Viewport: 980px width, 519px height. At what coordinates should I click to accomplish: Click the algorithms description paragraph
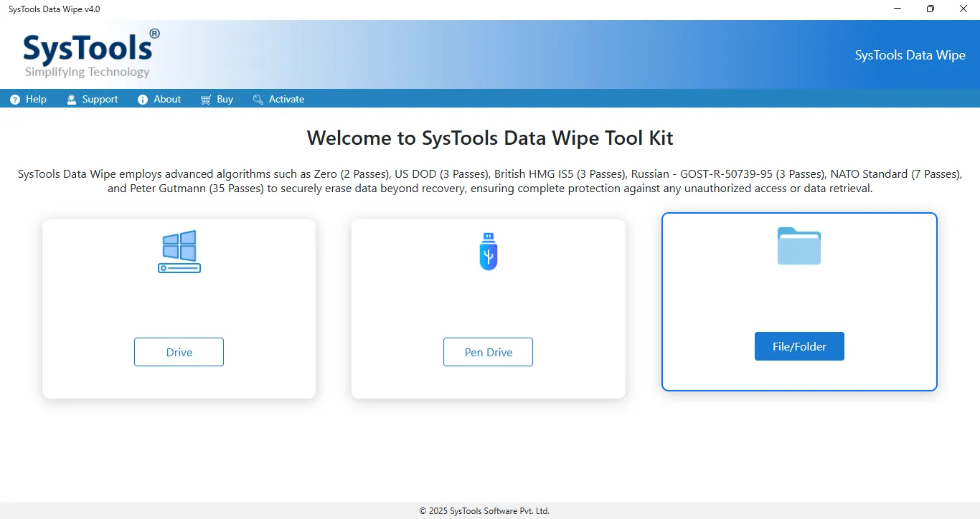490,181
